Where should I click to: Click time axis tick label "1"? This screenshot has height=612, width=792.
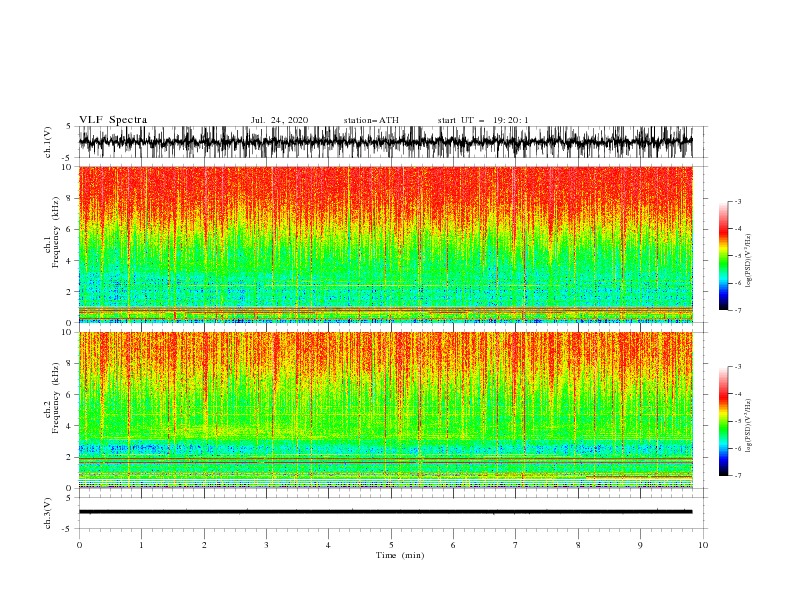pos(142,545)
